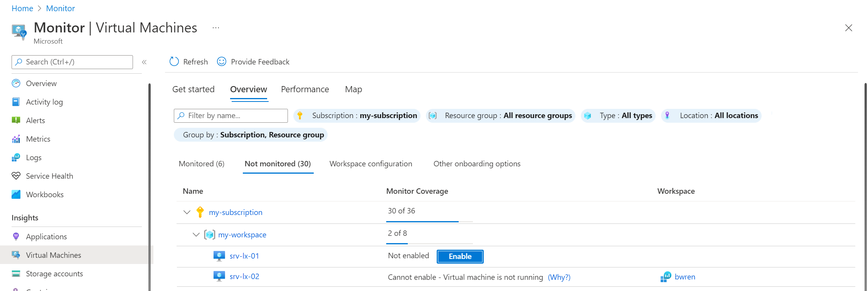Click the Storage accounts icon
This screenshot has height=291, width=868.
coord(16,274)
